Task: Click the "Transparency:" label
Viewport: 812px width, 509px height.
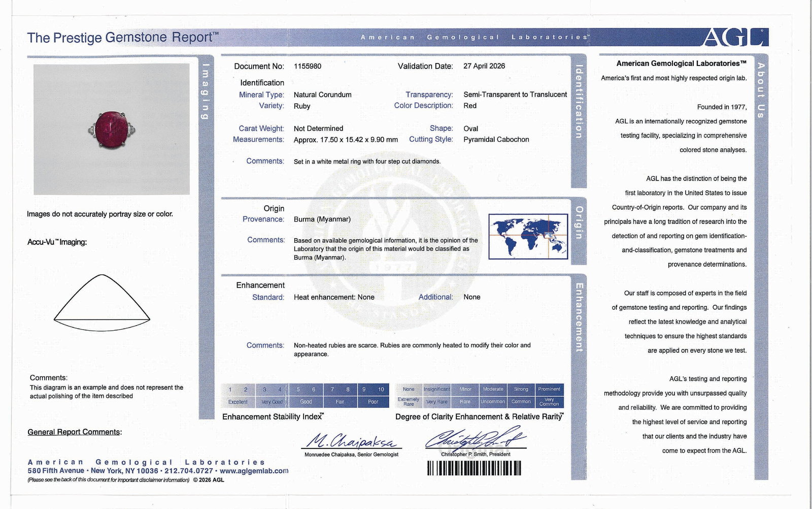Action: click(429, 94)
